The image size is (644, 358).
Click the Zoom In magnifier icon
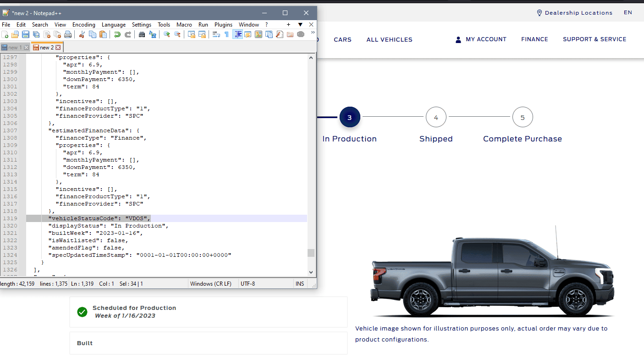(x=167, y=35)
